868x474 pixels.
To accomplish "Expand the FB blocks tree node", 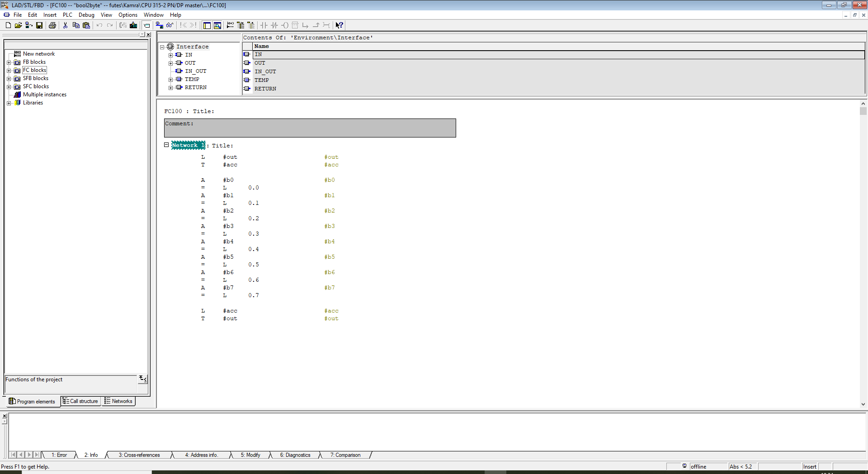I will pos(9,62).
